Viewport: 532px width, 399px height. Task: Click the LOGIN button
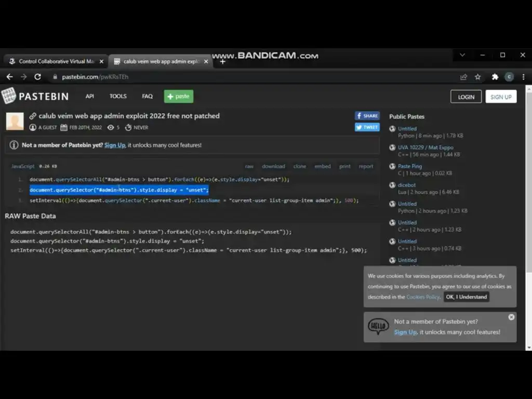[x=466, y=97]
